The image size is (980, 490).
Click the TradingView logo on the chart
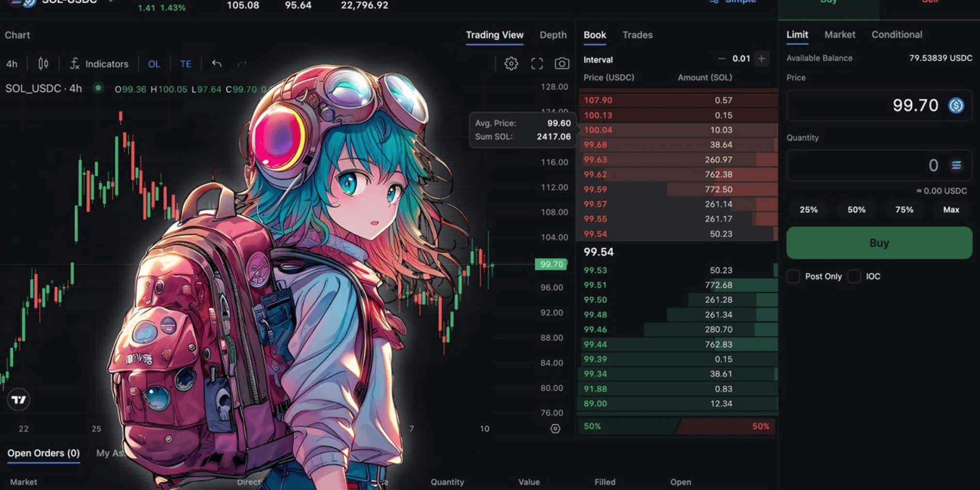18,399
